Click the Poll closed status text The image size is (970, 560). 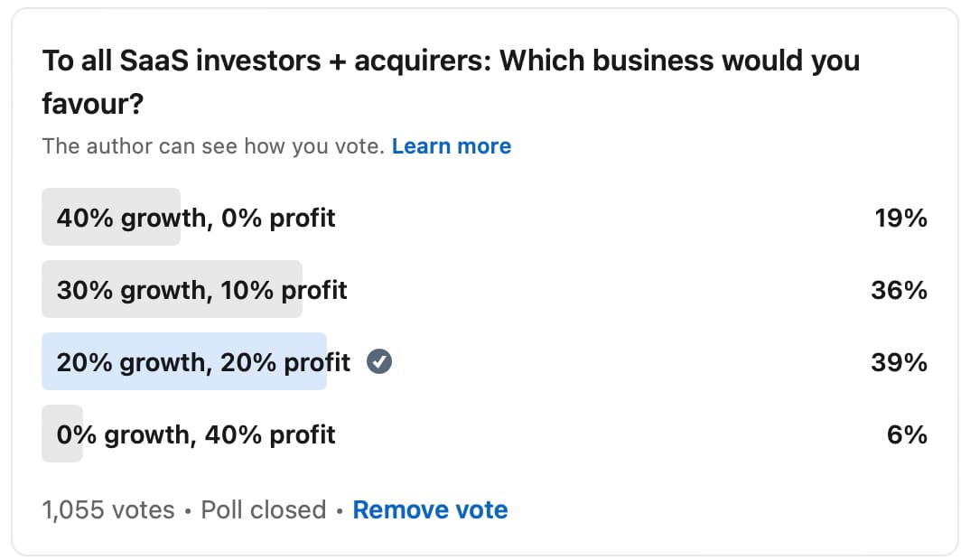(x=263, y=509)
